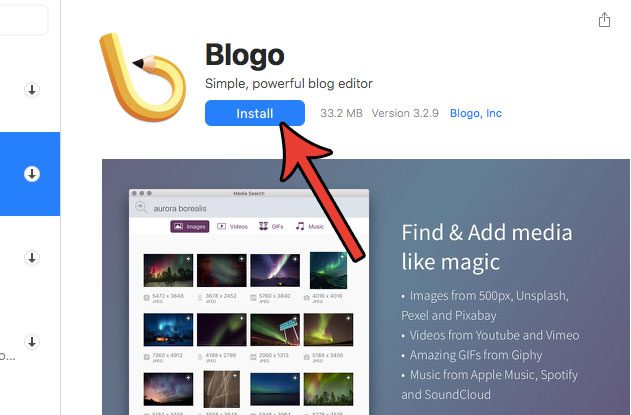631x415 pixels.
Task: Click the 2000 x 1313 aurora thumbnail
Action: pos(275,330)
